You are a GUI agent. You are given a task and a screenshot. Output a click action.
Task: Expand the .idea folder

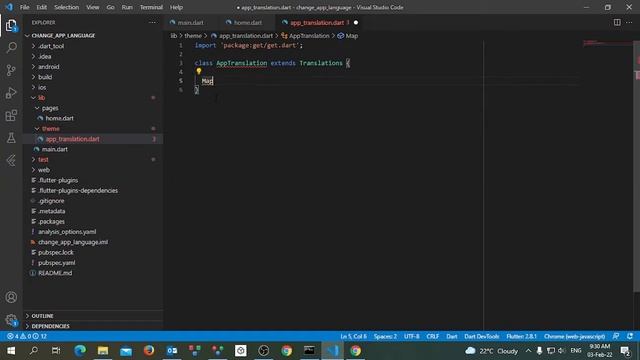(x=44, y=56)
